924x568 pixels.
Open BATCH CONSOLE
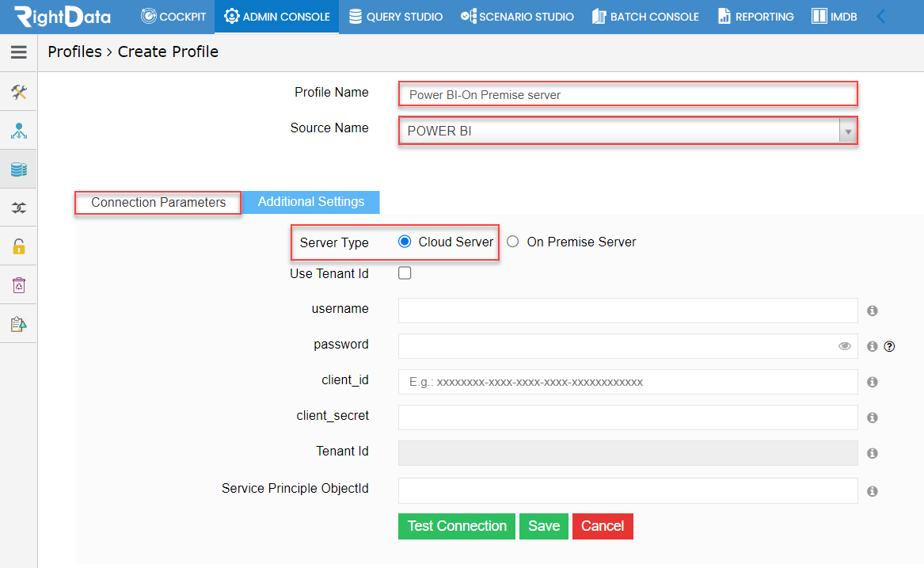click(x=645, y=17)
